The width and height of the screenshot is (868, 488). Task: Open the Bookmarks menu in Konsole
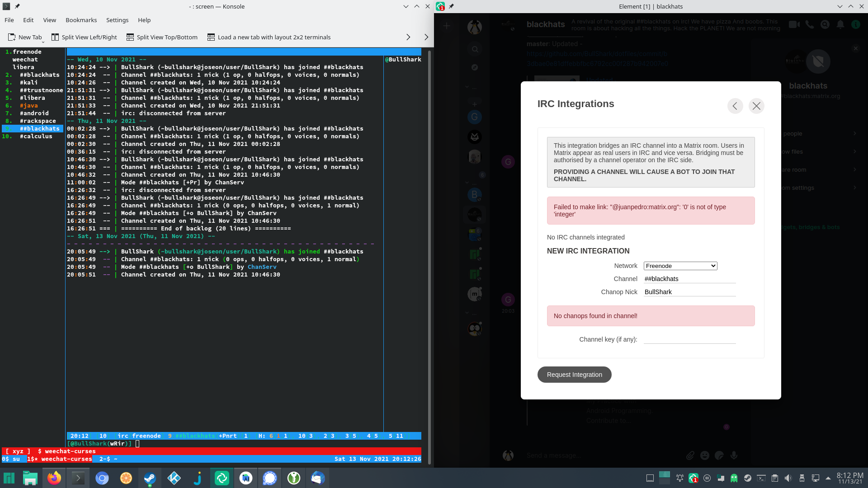click(81, 20)
